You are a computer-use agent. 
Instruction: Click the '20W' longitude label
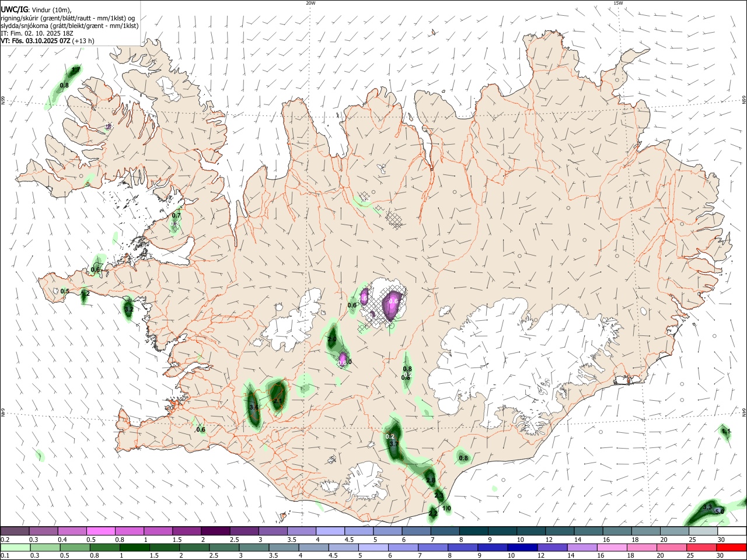pyautogui.click(x=310, y=3)
